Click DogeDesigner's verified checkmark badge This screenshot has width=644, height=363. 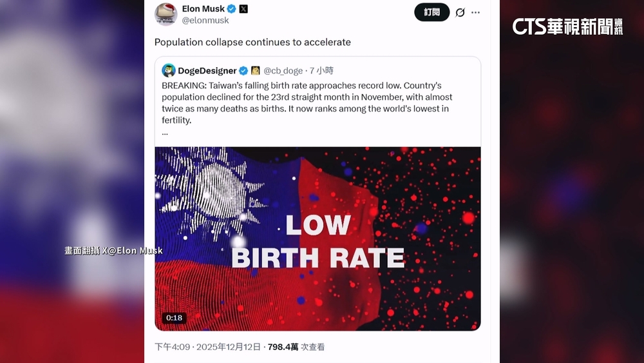pos(243,70)
